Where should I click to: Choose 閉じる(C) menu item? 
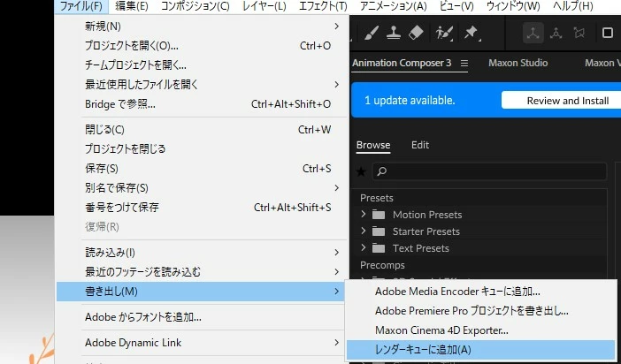(x=201, y=130)
